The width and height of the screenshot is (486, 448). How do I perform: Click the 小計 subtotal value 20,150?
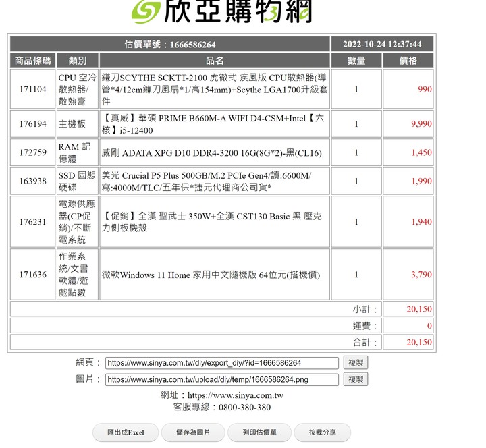click(419, 309)
